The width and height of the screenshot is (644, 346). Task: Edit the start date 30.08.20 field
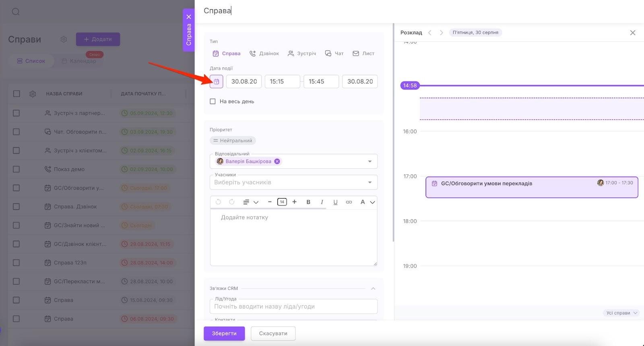[244, 81]
